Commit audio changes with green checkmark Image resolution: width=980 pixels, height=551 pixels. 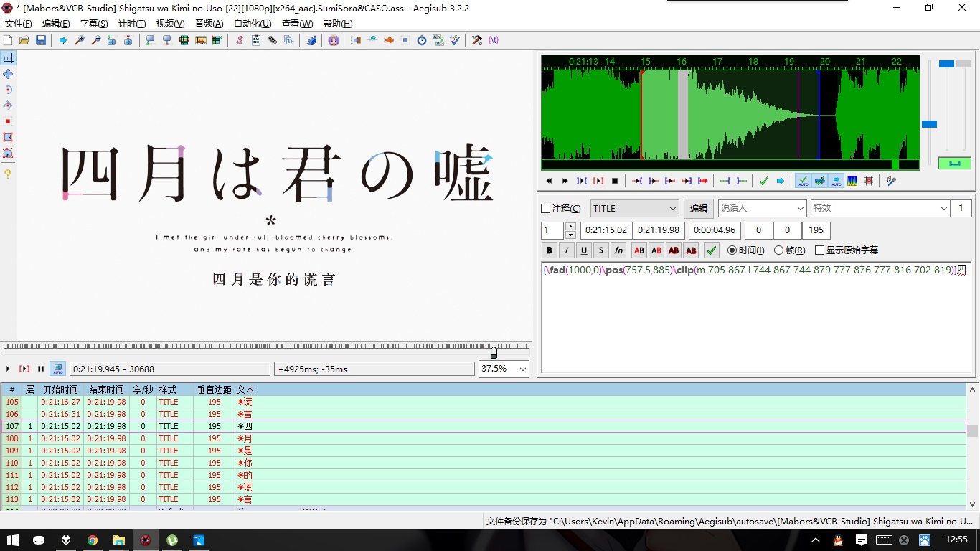point(764,181)
